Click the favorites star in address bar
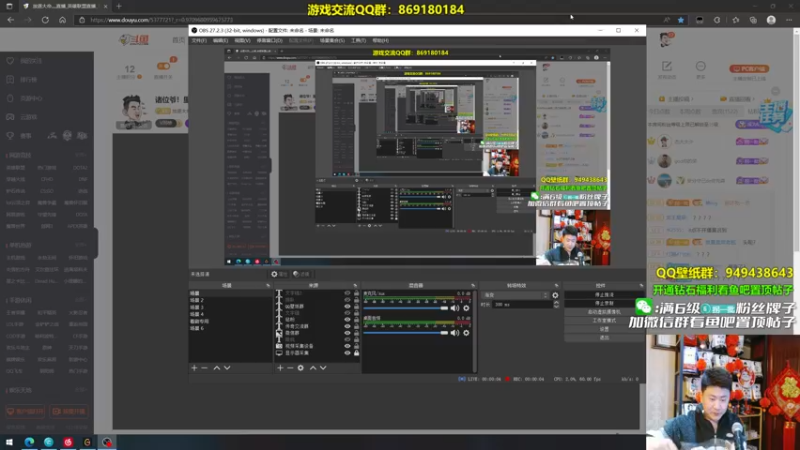The height and width of the screenshot is (450, 800). (681, 20)
